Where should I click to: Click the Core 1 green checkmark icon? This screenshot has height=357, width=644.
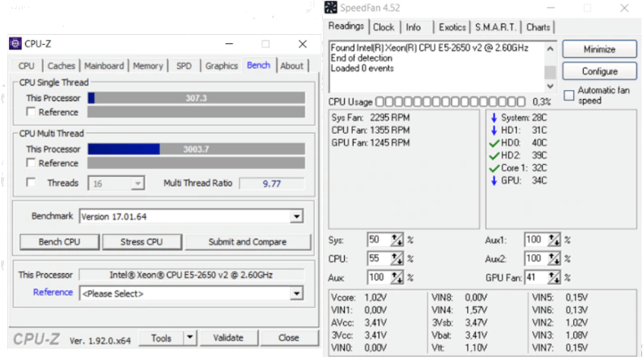[494, 169]
